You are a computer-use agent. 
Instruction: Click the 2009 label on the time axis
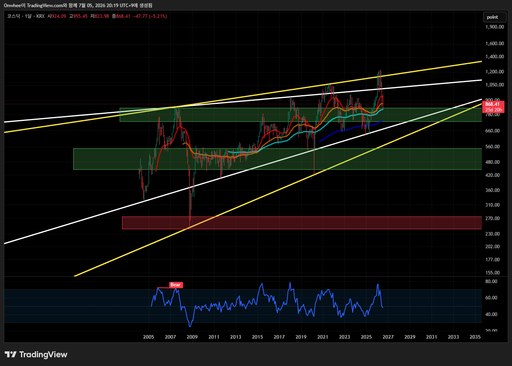coord(192,337)
